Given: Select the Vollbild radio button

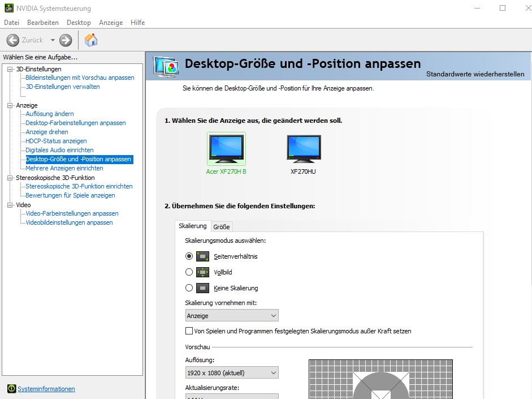Looking at the screenshot, I should point(189,272).
